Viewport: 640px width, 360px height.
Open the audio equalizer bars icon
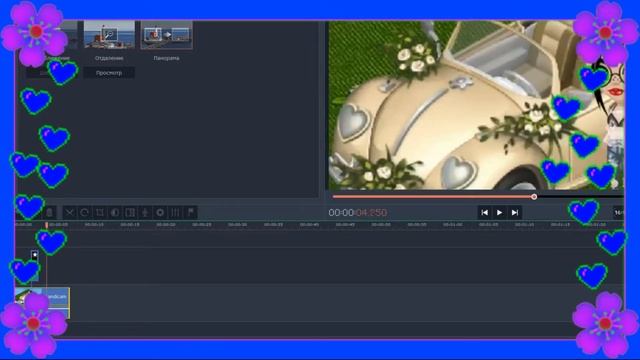[x=175, y=213]
